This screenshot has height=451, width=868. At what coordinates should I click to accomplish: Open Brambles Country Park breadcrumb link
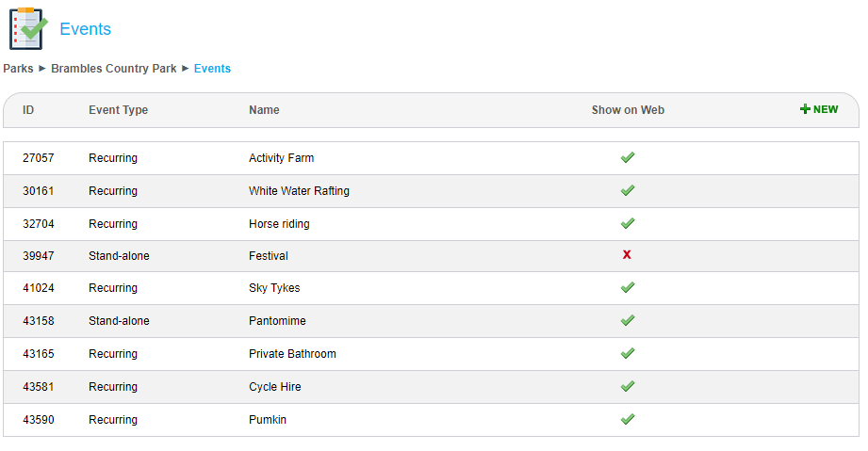coord(114,69)
